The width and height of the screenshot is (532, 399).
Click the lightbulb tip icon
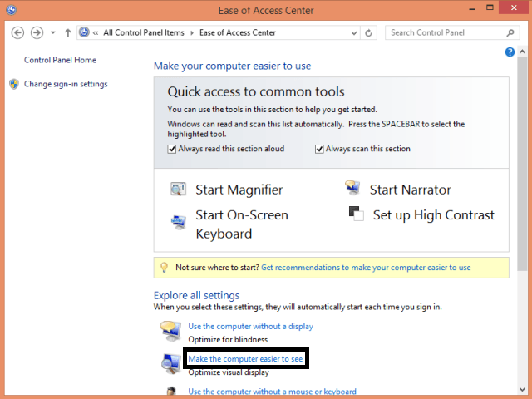165,268
